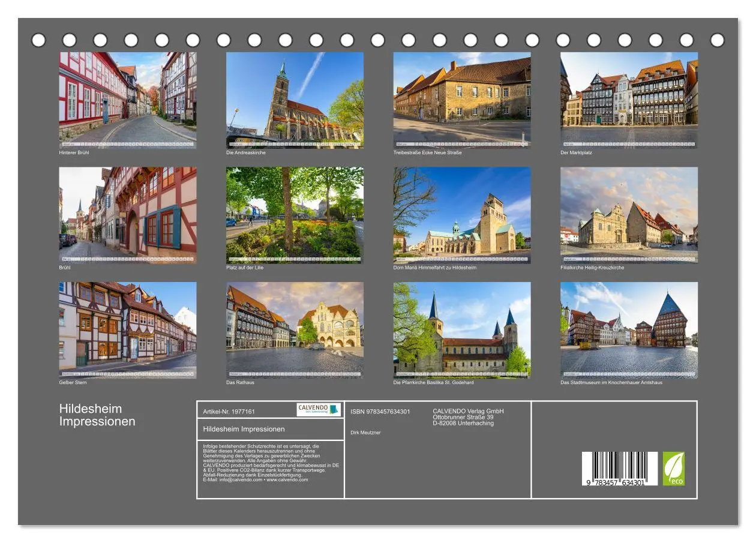Click 'ISBN 9783457634301' text

pos(380,412)
